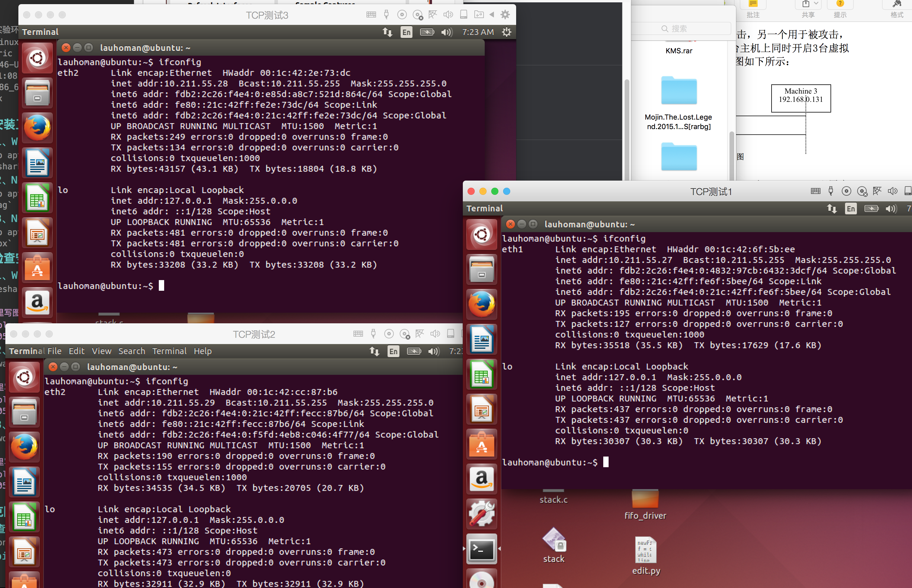Viewport: 912px width, 588px height.
Task: Open En input source menu in TCP测试1
Action: tap(850, 208)
